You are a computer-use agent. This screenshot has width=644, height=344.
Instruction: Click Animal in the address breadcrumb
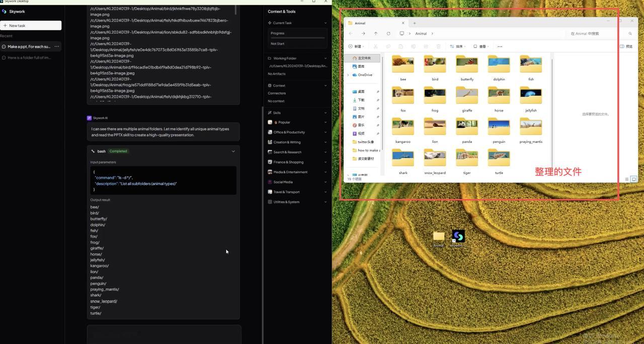[x=421, y=34]
